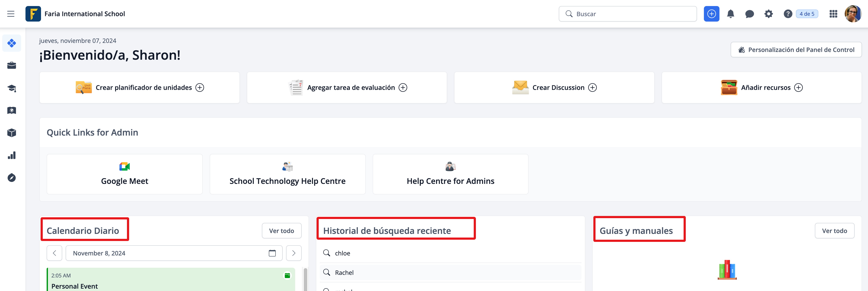The image size is (868, 291).
Task: Go to the previous calendar day
Action: [x=54, y=253]
